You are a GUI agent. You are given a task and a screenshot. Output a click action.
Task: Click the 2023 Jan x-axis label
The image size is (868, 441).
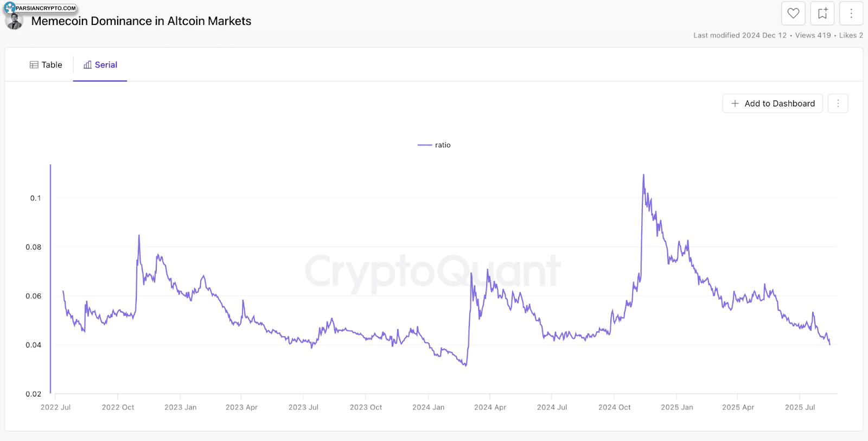pyautogui.click(x=180, y=407)
